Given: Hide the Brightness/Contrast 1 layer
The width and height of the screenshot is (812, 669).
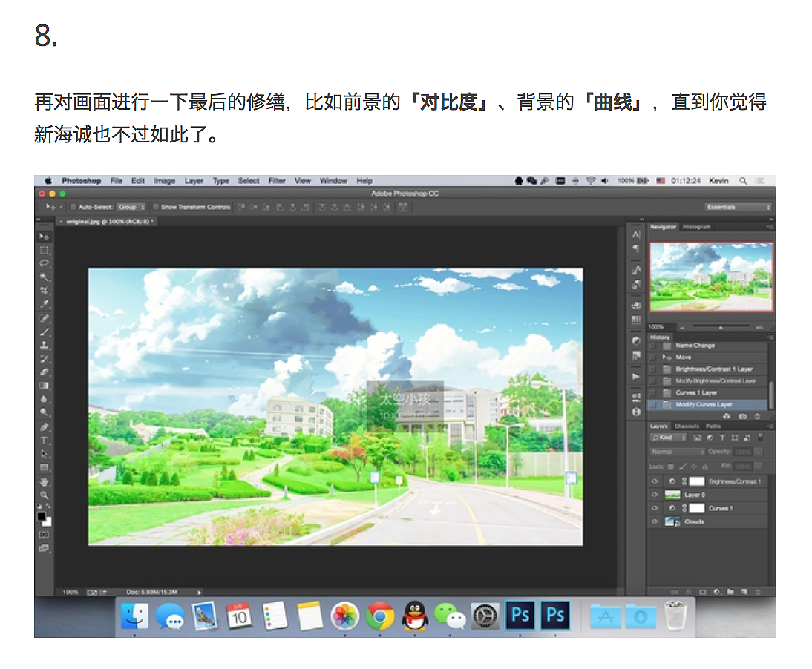Looking at the screenshot, I should (654, 481).
